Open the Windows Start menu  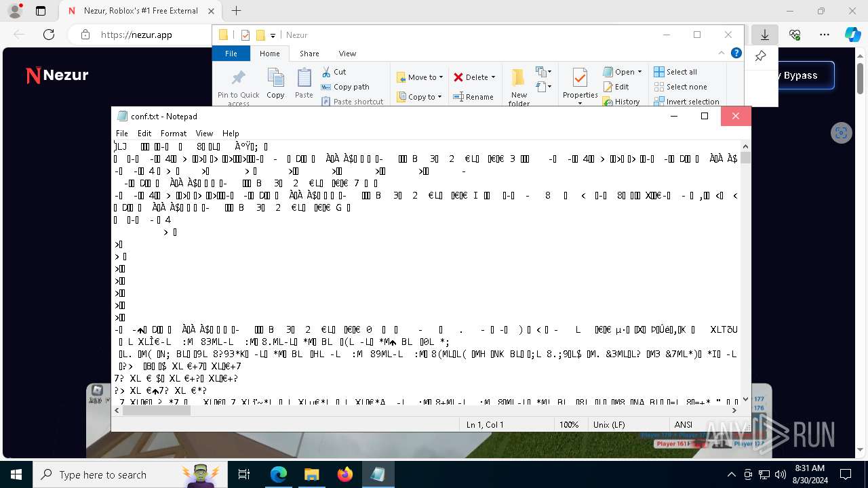click(x=16, y=474)
